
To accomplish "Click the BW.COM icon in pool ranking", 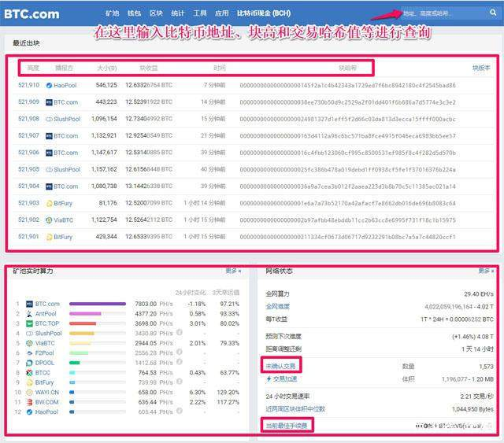I will (29, 402).
